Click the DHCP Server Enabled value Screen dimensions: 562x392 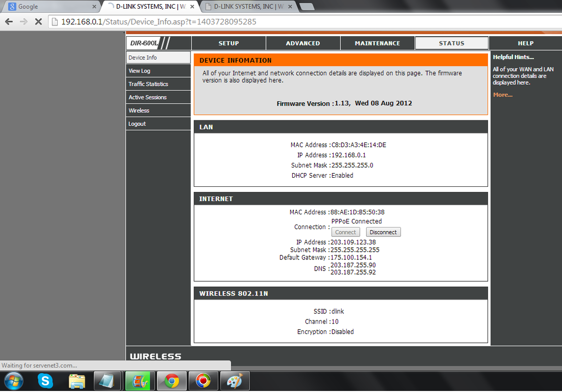pos(342,176)
